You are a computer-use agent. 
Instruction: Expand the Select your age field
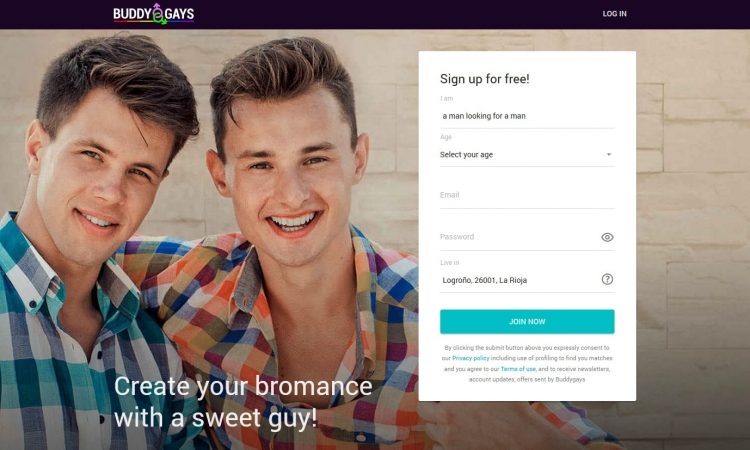click(527, 154)
